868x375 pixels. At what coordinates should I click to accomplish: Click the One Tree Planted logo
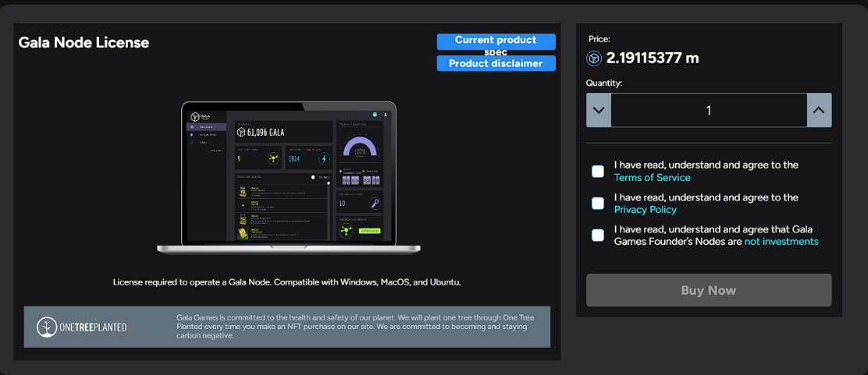tap(81, 327)
